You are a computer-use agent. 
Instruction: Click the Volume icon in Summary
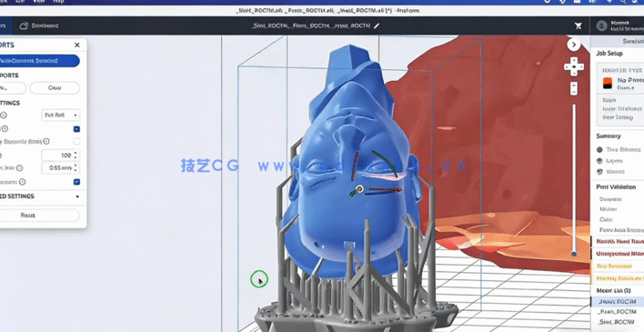pos(599,171)
